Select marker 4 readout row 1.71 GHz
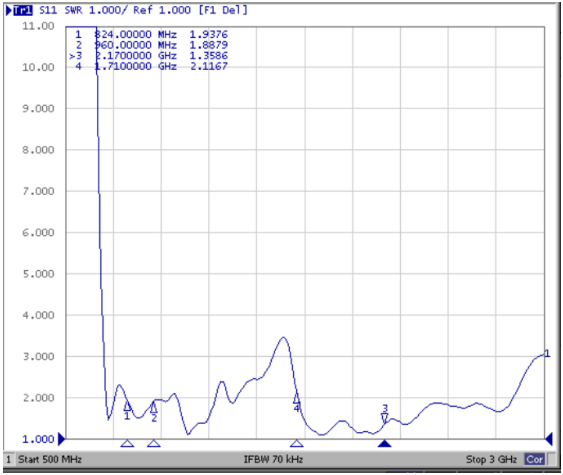This screenshot has width=563, height=475. 151,66
